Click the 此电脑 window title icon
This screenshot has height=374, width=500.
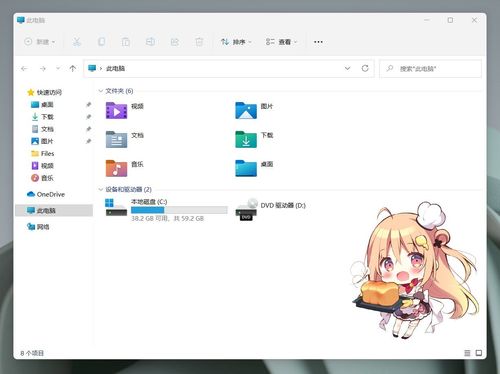coord(21,20)
